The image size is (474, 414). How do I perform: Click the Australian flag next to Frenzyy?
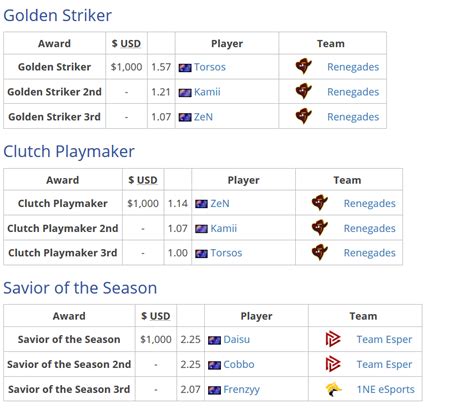(214, 390)
